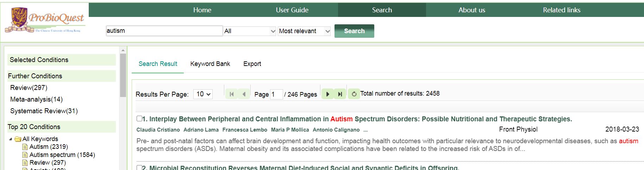
Task: Open the User Guide menu item
Action: click(292, 10)
